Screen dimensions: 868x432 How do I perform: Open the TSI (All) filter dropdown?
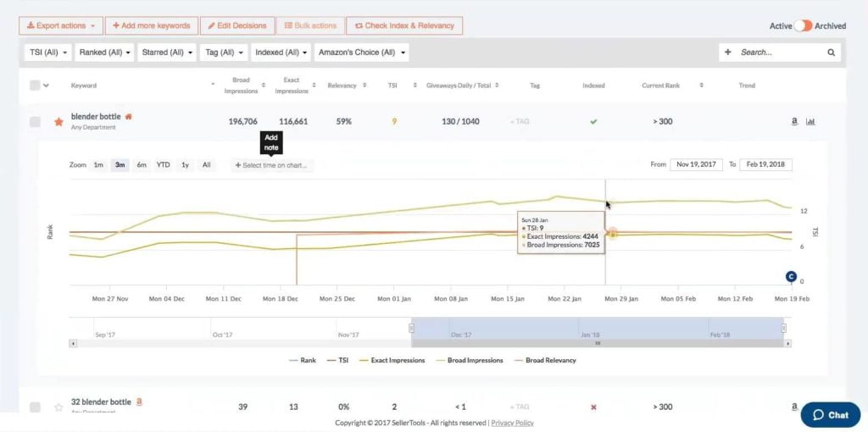coord(48,53)
